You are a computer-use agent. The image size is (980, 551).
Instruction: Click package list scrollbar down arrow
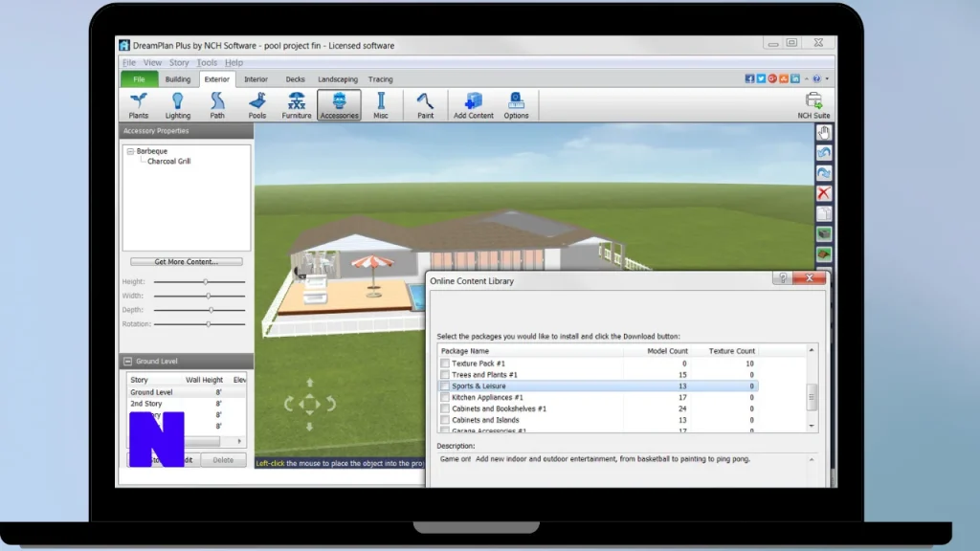(x=812, y=426)
